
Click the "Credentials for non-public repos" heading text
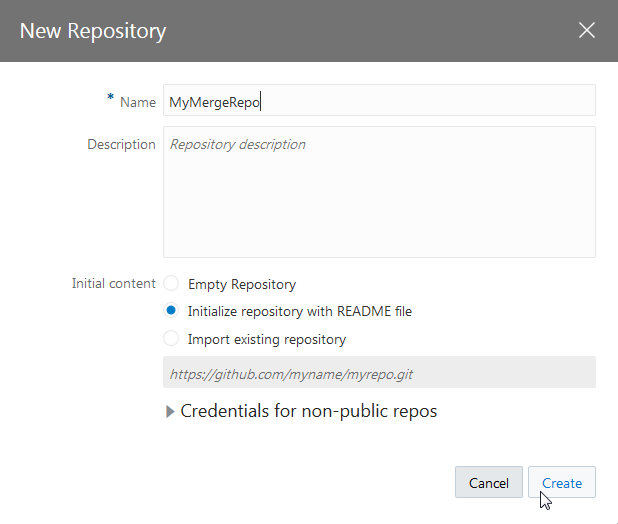pos(308,411)
